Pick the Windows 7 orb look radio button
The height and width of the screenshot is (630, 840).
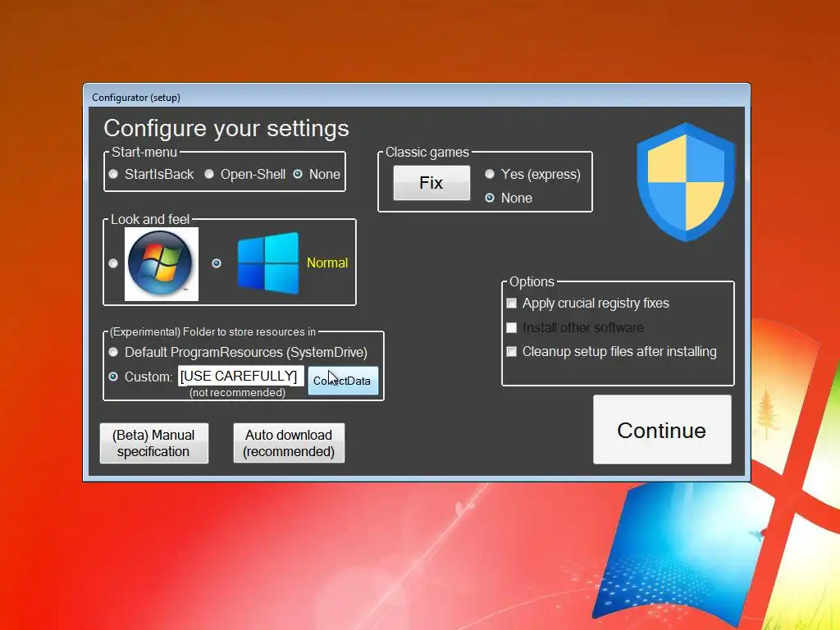point(113,263)
